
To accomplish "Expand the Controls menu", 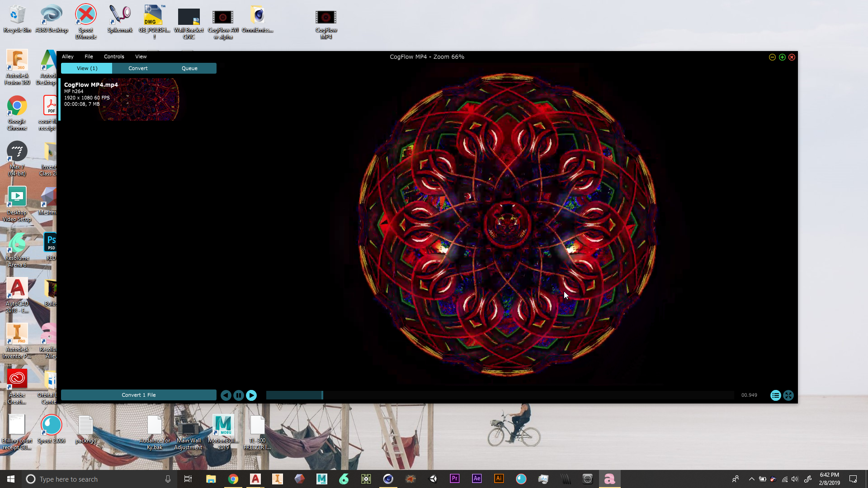I will (114, 56).
